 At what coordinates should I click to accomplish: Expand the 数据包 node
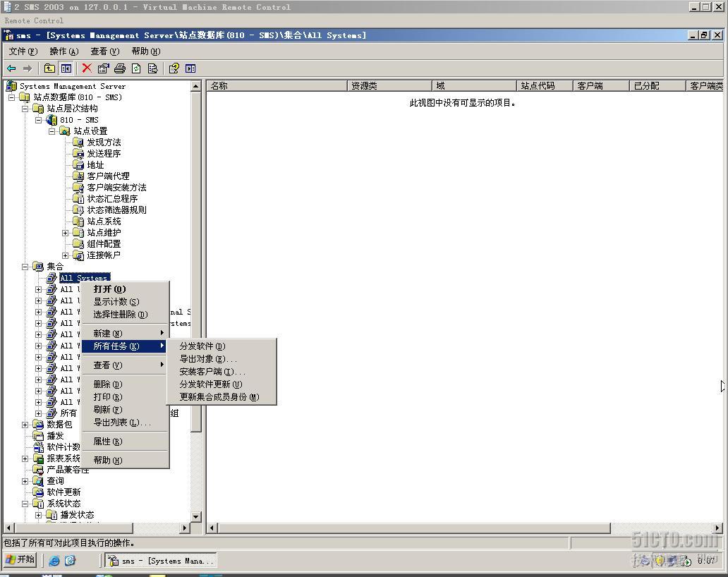click(x=25, y=424)
